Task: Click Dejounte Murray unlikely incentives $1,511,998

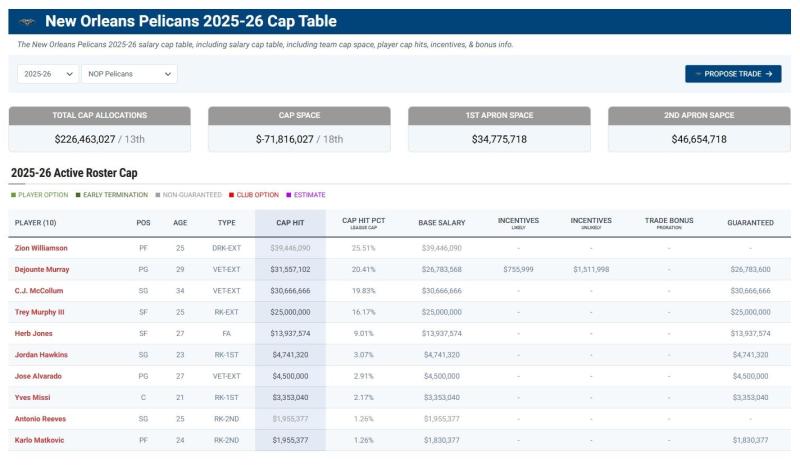Action: pos(591,269)
